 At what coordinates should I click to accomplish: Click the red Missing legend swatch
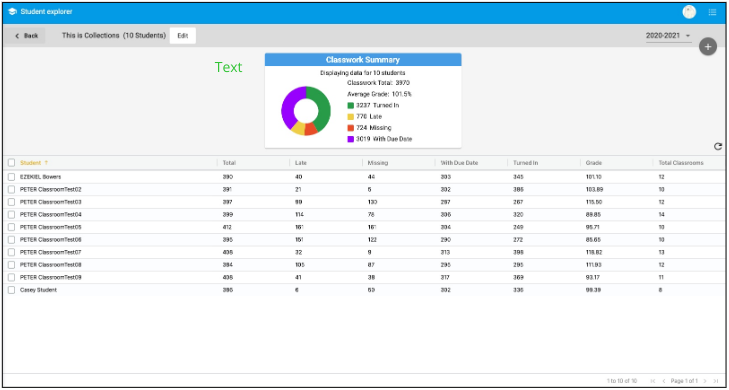(x=351, y=128)
